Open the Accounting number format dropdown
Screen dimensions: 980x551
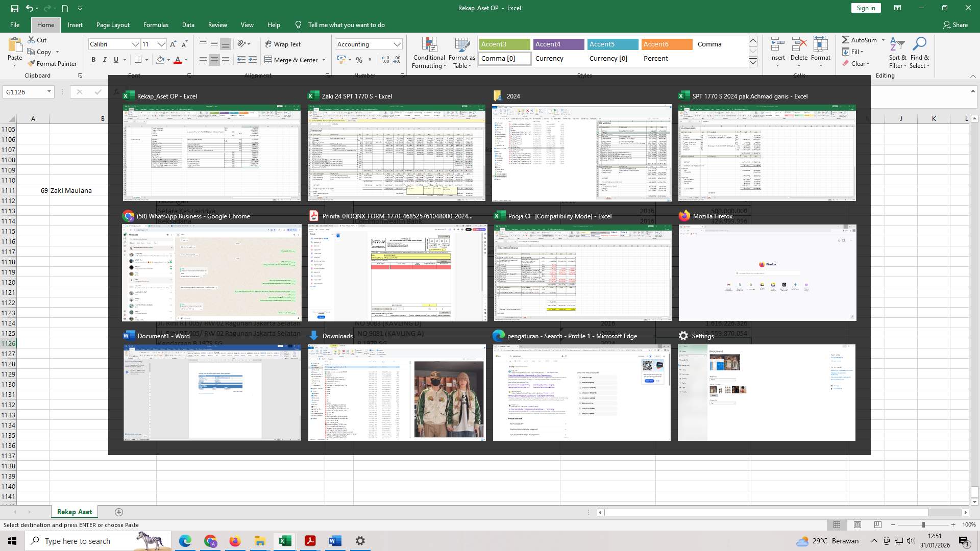coord(397,44)
